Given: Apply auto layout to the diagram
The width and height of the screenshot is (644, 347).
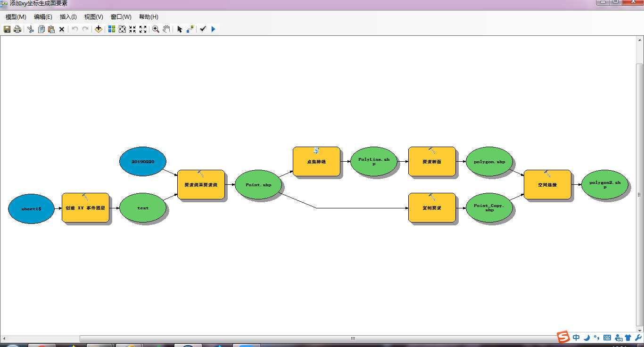Looking at the screenshot, I should pyautogui.click(x=112, y=29).
